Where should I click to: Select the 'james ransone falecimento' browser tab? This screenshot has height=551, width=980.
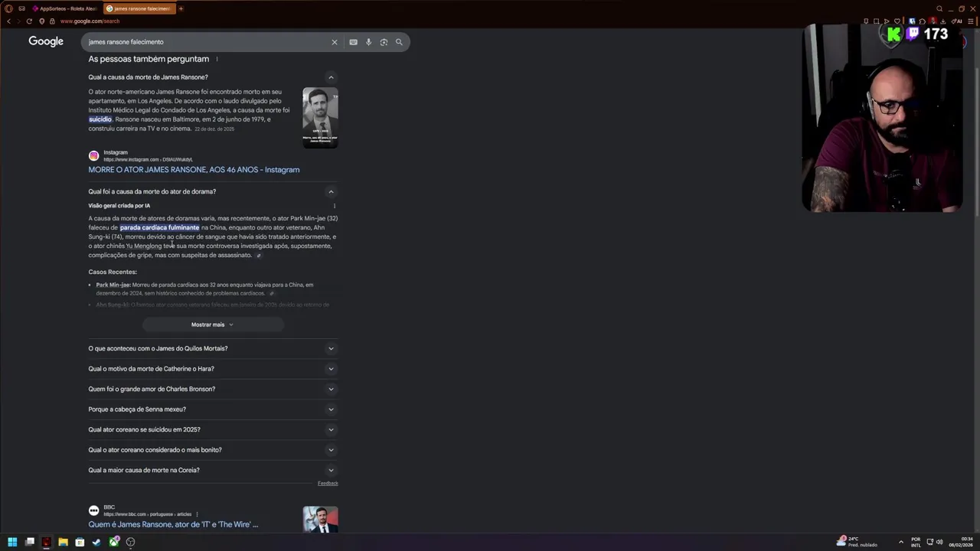(139, 8)
